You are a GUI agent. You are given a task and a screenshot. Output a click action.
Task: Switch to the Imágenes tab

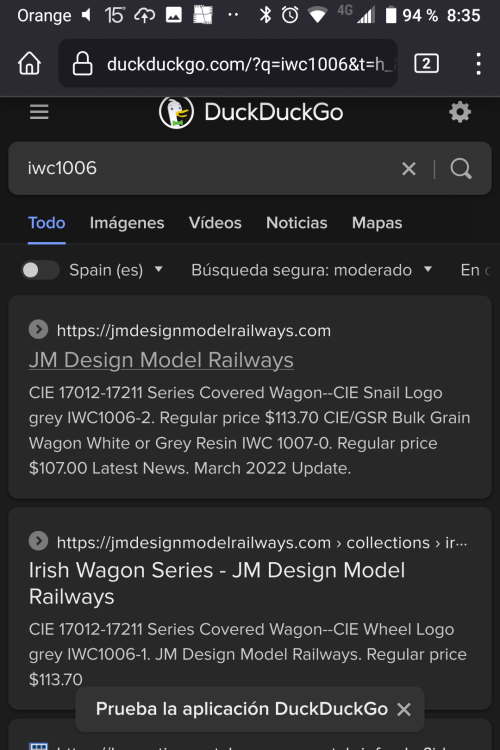(x=127, y=223)
